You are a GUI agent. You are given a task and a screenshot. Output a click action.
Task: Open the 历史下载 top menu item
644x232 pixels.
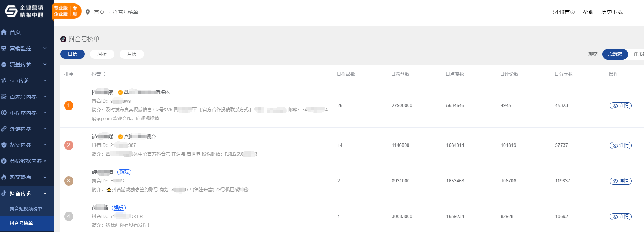pyautogui.click(x=612, y=12)
